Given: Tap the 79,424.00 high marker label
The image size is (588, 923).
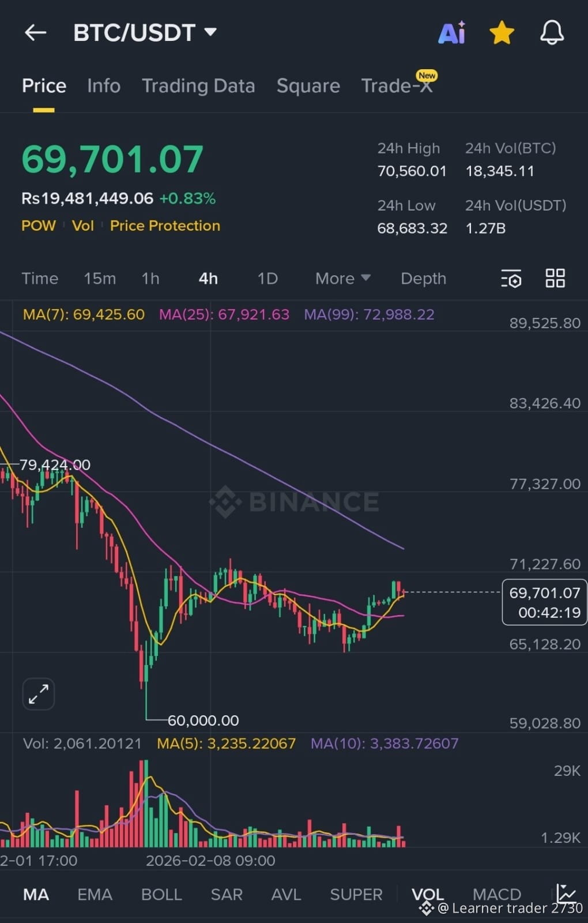Looking at the screenshot, I should (x=55, y=465).
